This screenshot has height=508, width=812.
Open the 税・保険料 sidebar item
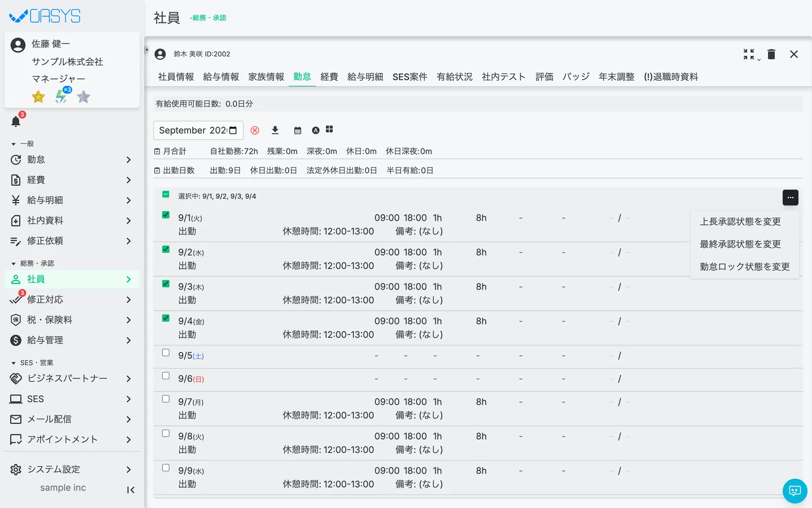72,320
